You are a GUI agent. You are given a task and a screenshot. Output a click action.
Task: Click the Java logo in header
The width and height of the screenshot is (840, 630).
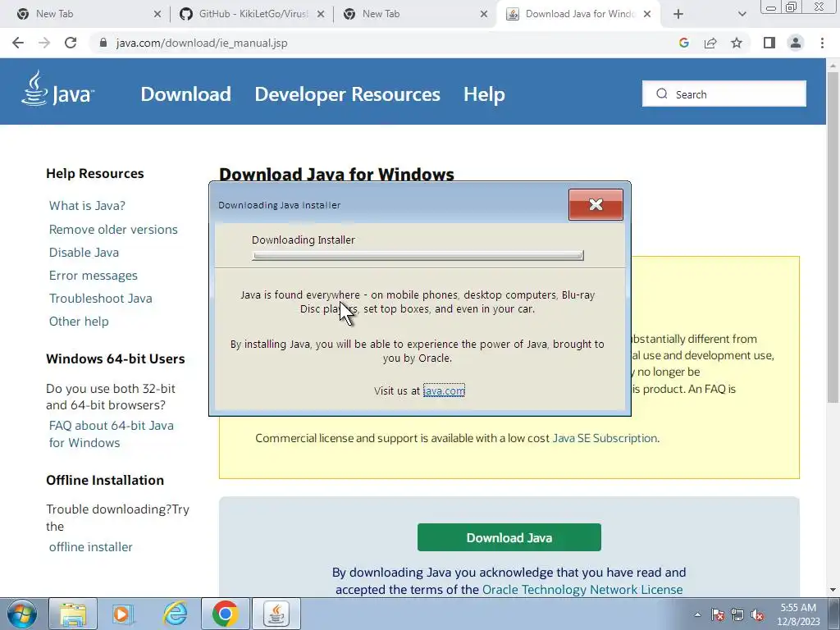pos(58,89)
